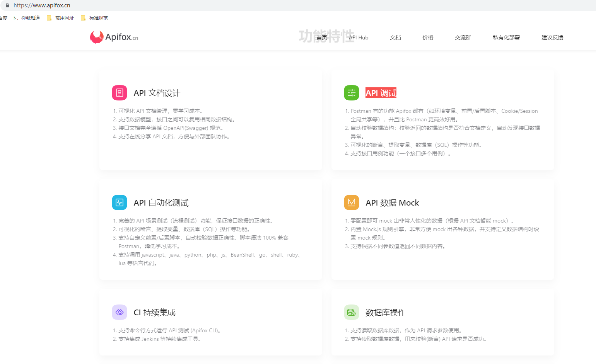The width and height of the screenshot is (596, 364).
Task: Click the API 自动化测试 heading
Action: click(x=161, y=202)
